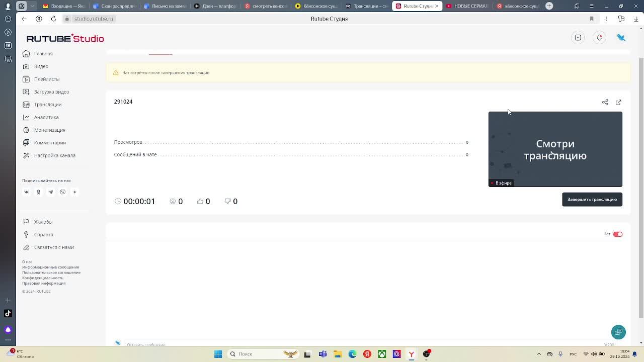
Task: Open Информационные сообщения footer link
Action: [x=50, y=267]
